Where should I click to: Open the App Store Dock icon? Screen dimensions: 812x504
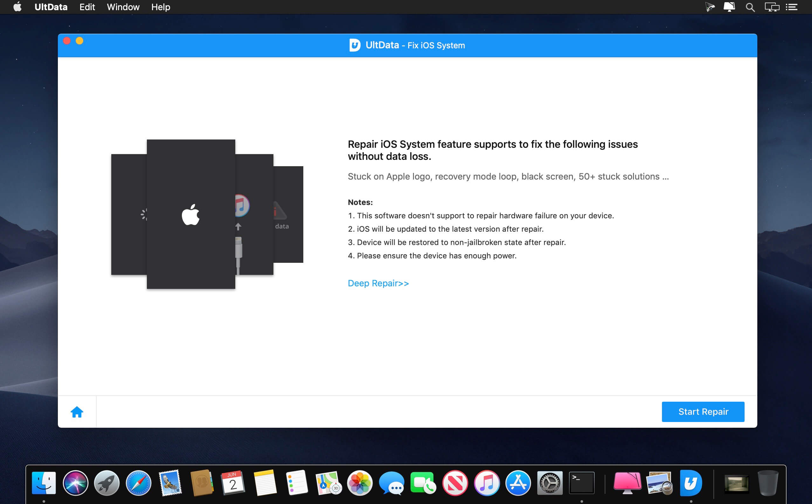tap(518, 483)
